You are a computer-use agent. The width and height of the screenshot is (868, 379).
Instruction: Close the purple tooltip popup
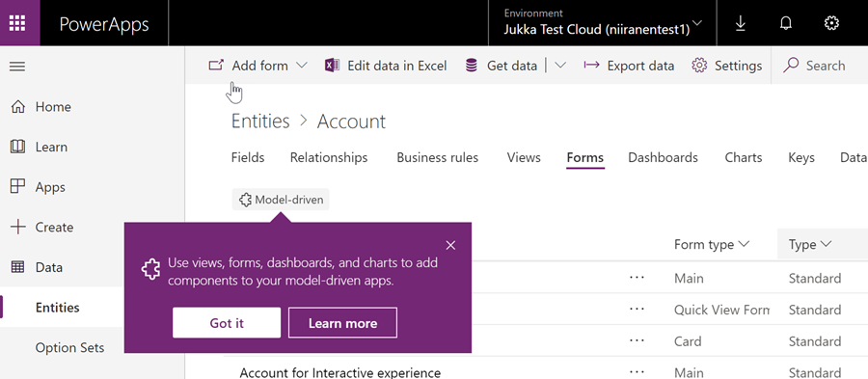click(x=450, y=245)
